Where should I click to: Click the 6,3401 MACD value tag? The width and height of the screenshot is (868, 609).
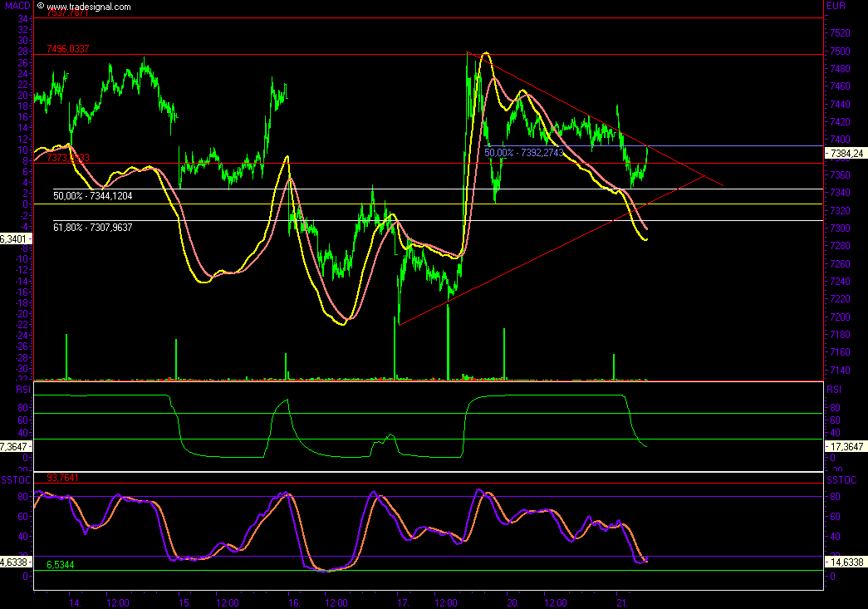pyautogui.click(x=15, y=238)
